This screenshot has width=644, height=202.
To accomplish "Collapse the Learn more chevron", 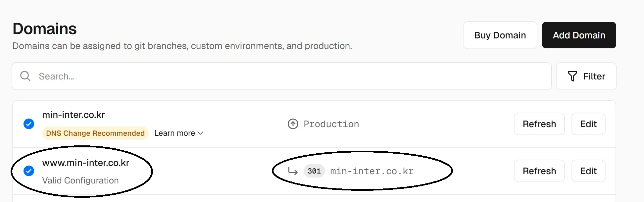I will [200, 133].
